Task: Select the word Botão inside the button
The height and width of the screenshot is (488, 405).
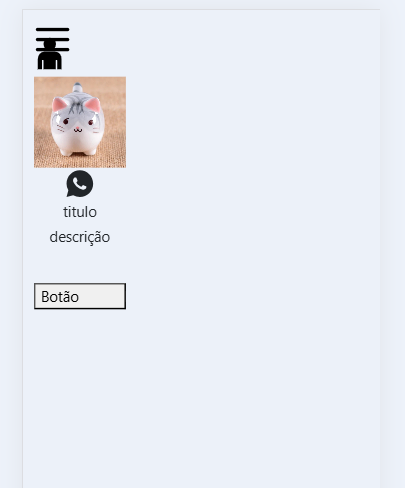Action: pos(60,297)
